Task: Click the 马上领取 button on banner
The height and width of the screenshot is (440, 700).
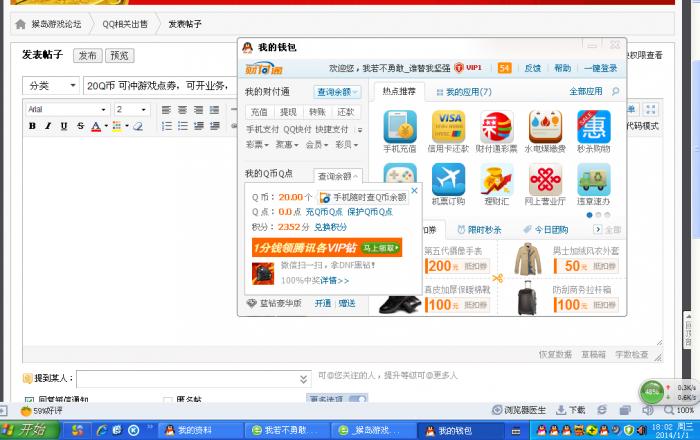Action: [380, 248]
